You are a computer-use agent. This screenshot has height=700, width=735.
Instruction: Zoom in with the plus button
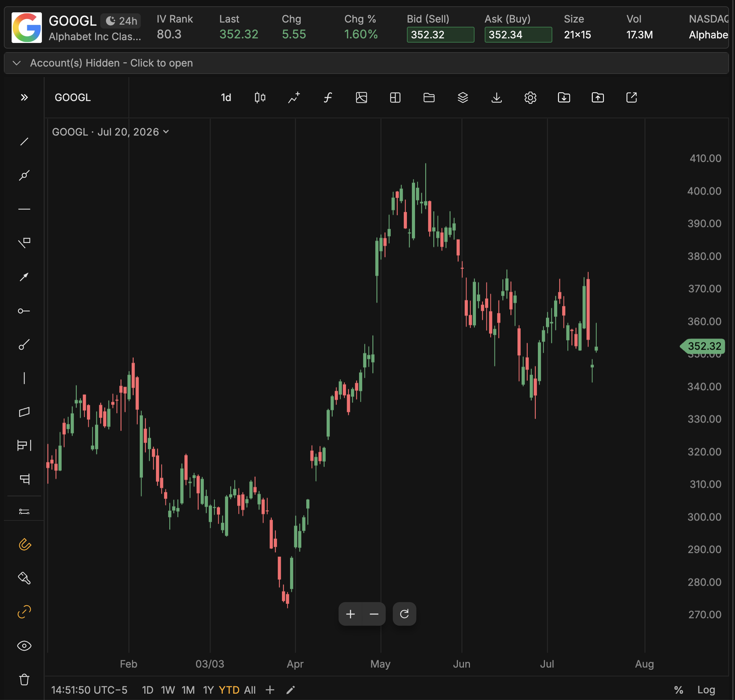pyautogui.click(x=350, y=614)
